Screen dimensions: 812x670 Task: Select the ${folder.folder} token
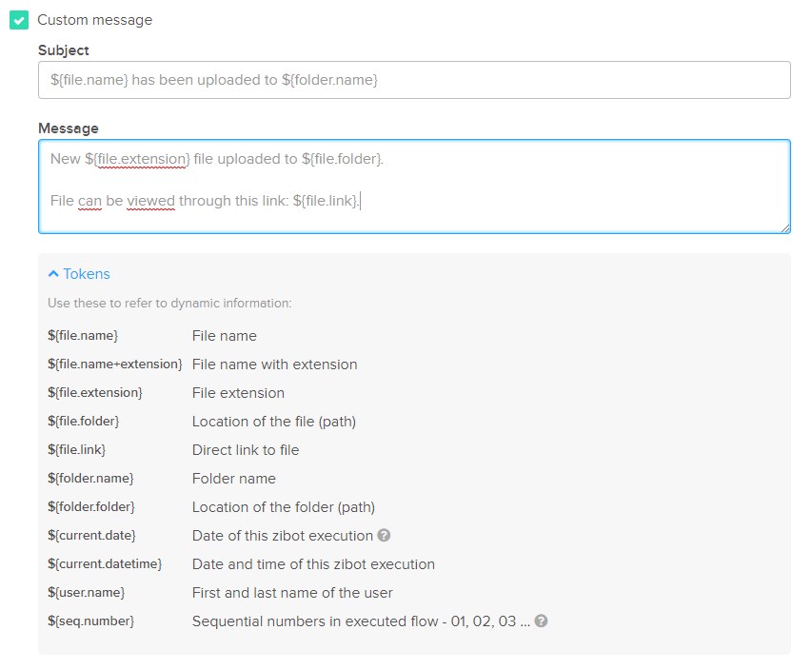[91, 506]
